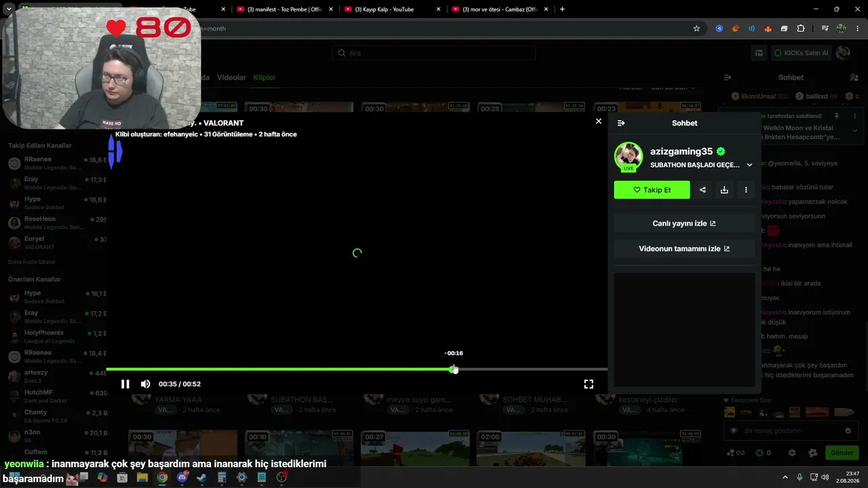Open the Chrome profile avatar
The width and height of the screenshot is (868, 488).
click(x=842, y=28)
